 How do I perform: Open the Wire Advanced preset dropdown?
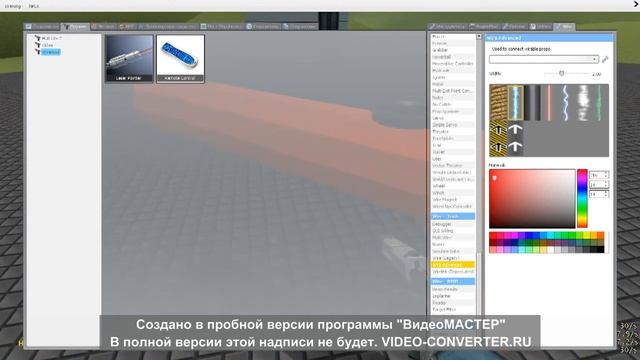coord(544,59)
